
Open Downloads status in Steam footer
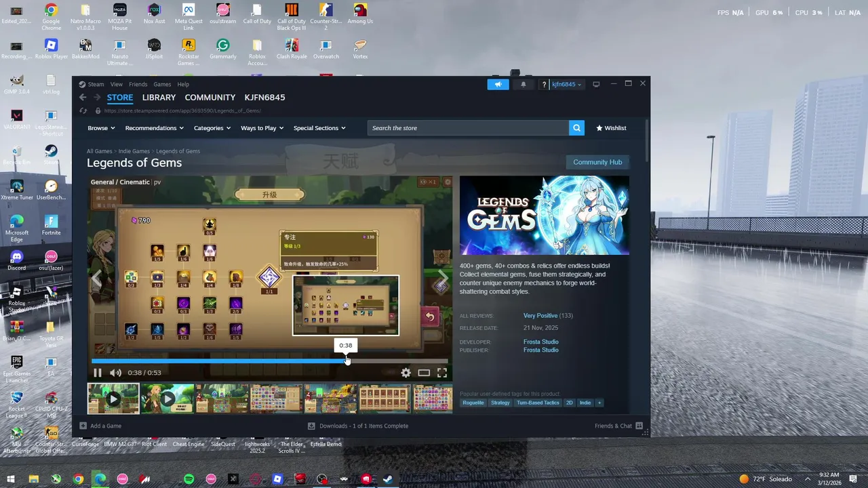click(358, 426)
